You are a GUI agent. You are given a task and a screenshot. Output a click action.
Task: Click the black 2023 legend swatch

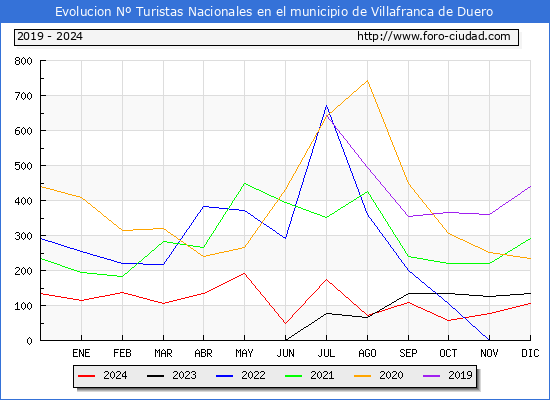tap(155, 376)
